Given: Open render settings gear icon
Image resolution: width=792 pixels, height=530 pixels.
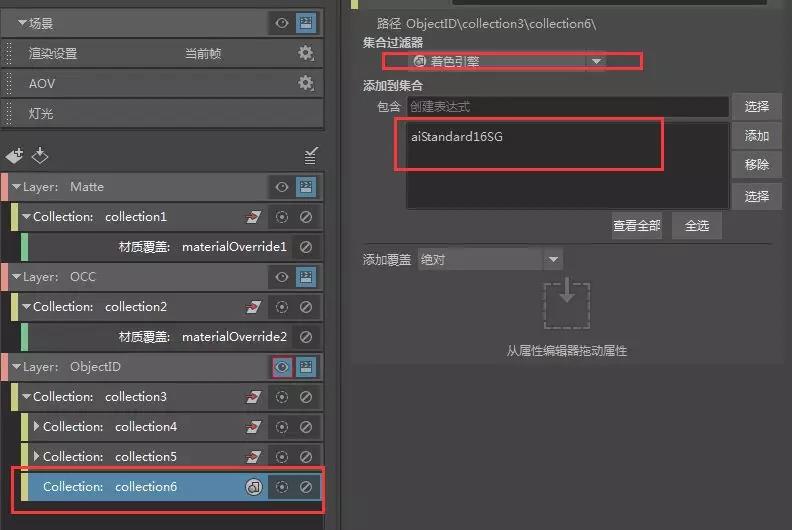Looking at the screenshot, I should [x=306, y=53].
